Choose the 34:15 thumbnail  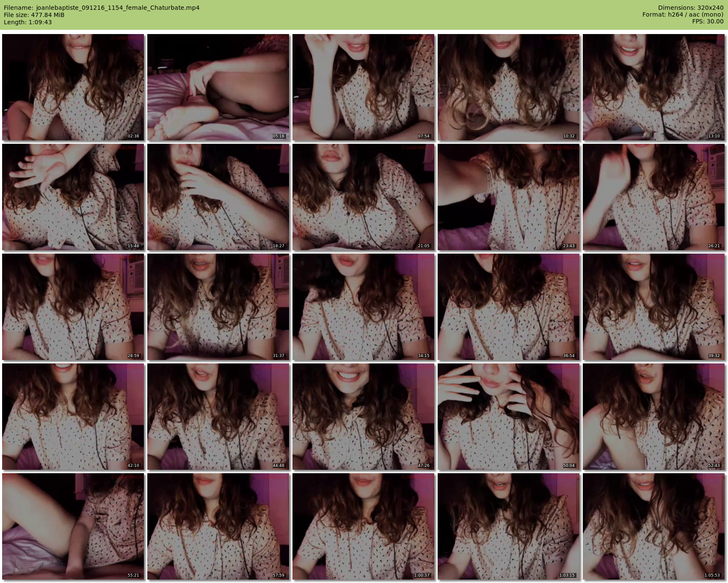pyautogui.click(x=364, y=307)
